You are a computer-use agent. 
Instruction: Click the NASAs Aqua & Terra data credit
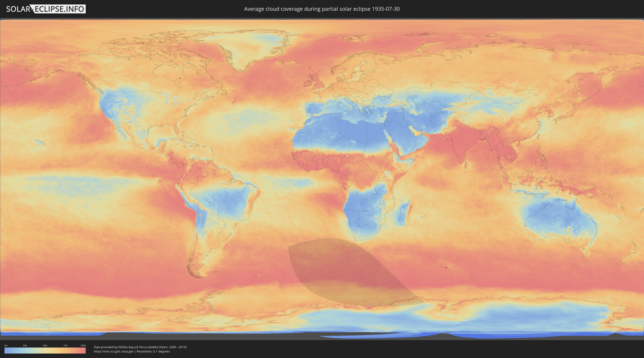(140, 347)
